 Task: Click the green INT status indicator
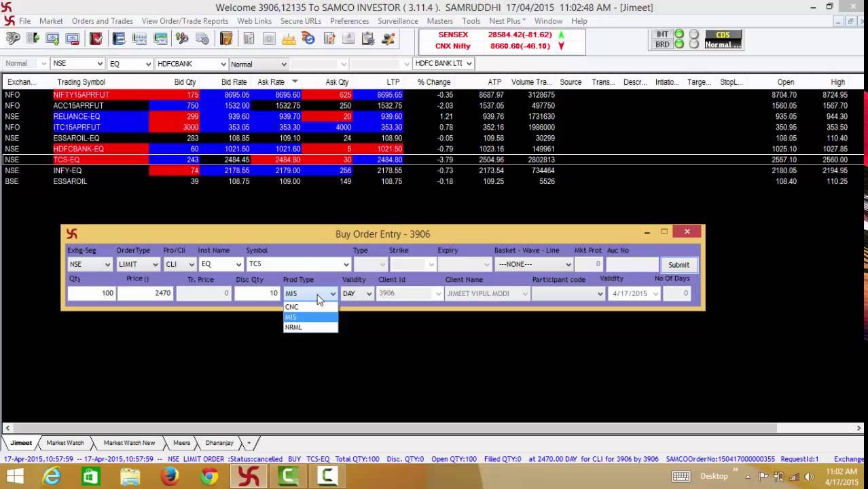pos(679,35)
